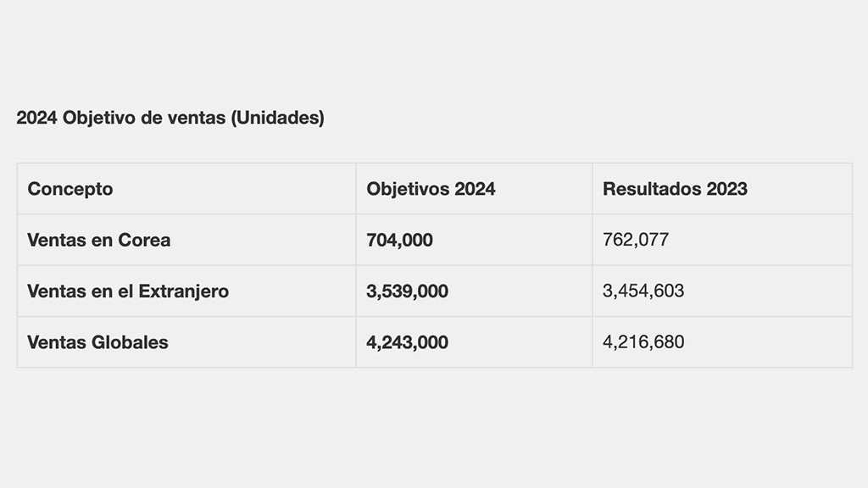Select the 'Objetivos 2024' column header

(474, 189)
